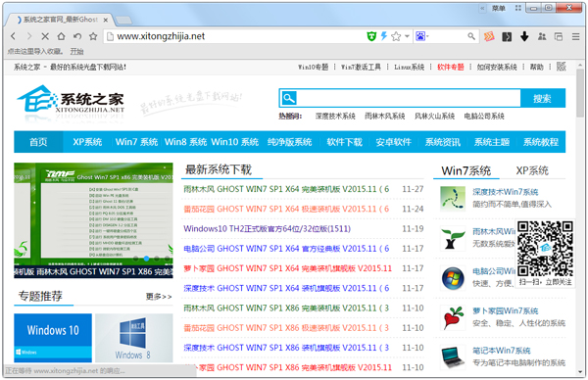Screen dimensions: 588x380
Task: Go back with the browser back arrow
Action: click(14, 36)
